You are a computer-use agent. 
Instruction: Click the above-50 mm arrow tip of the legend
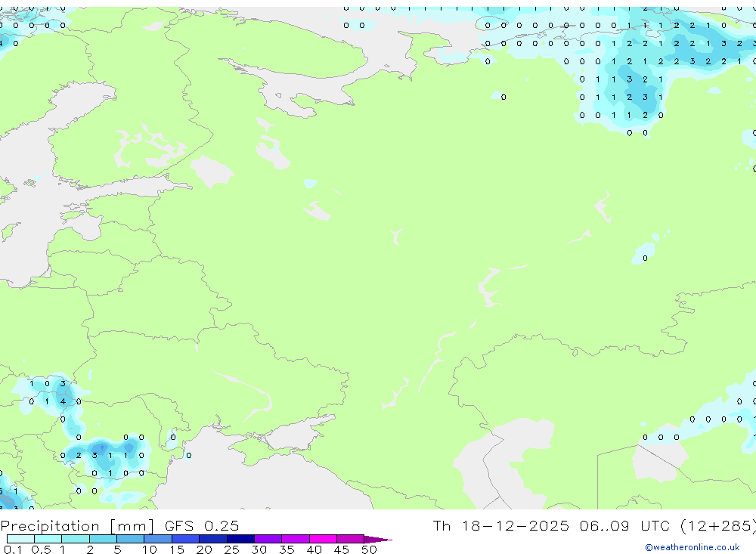pos(378,540)
